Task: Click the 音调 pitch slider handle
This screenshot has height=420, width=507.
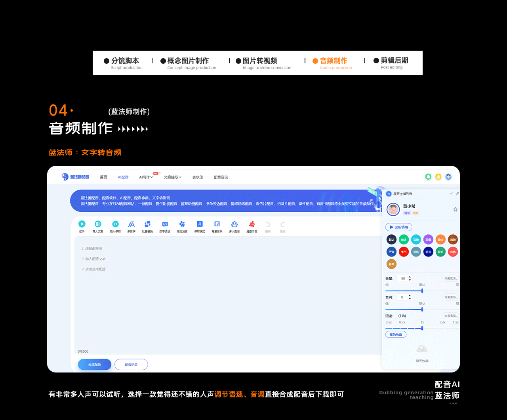Action: pos(422,309)
